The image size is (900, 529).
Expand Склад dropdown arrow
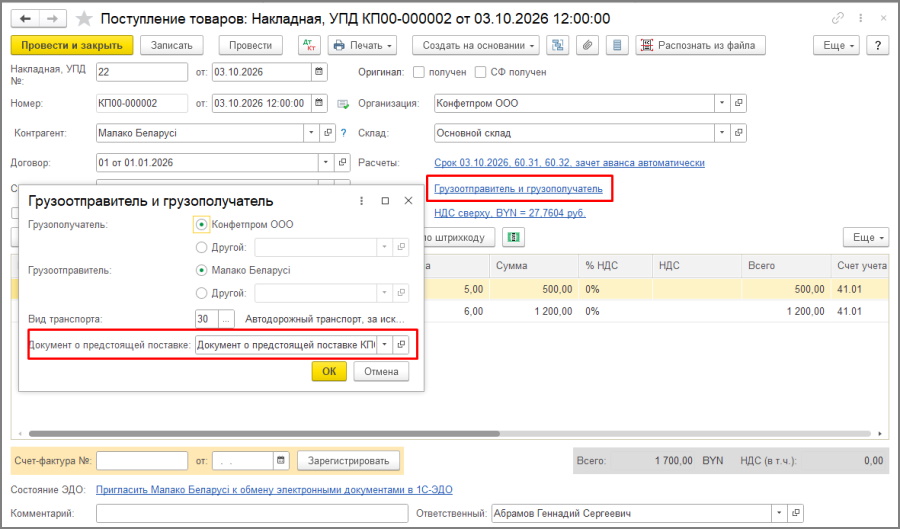722,133
